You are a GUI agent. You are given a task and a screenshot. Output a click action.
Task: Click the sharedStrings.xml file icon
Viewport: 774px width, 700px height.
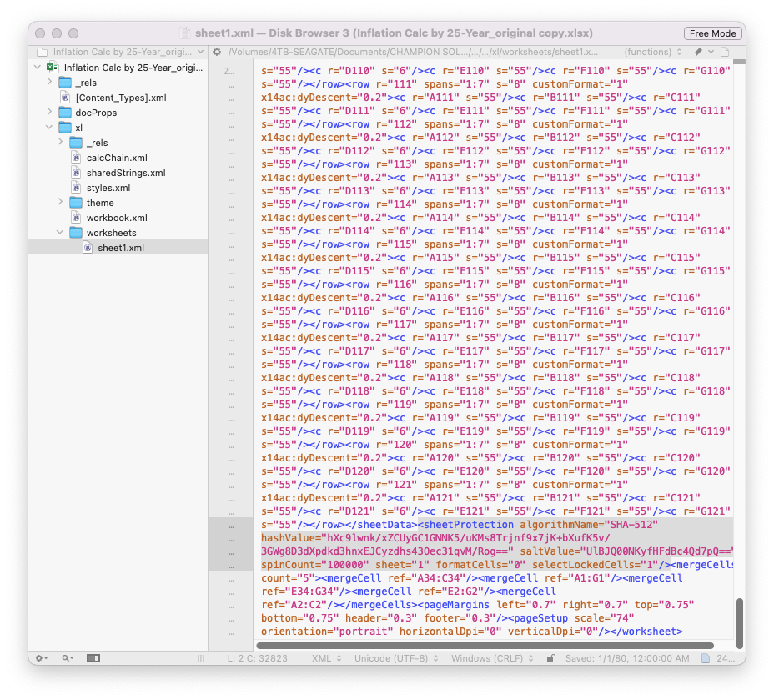pyautogui.click(x=76, y=173)
